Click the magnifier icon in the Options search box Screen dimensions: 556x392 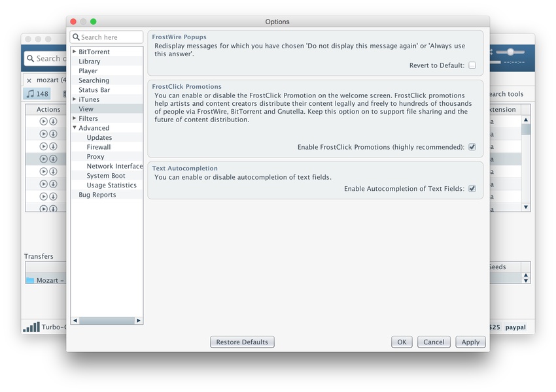(76, 37)
